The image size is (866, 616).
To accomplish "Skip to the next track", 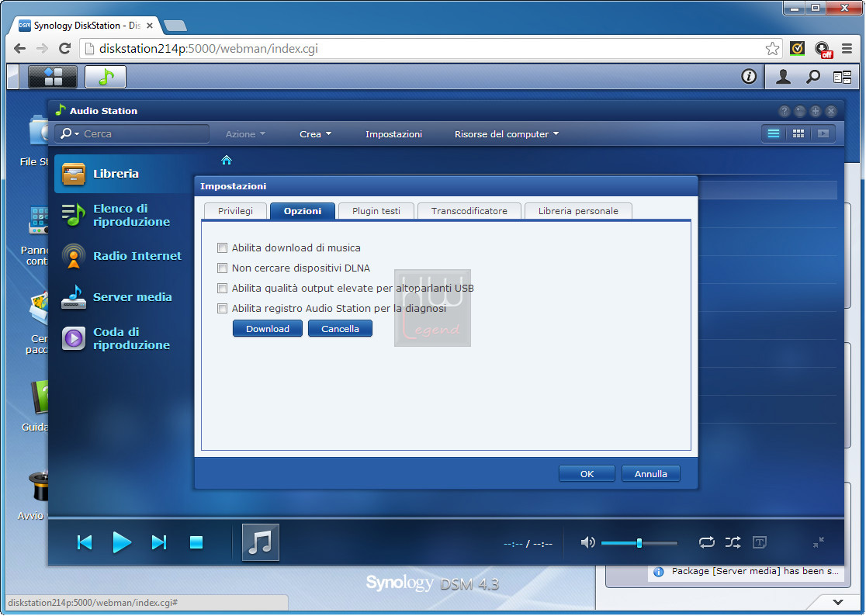I will point(159,542).
